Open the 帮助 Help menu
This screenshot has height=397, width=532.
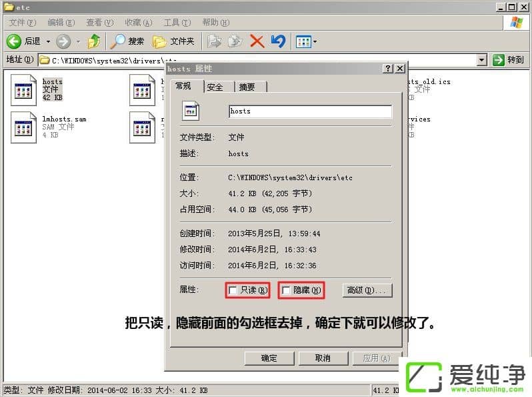[x=216, y=23]
